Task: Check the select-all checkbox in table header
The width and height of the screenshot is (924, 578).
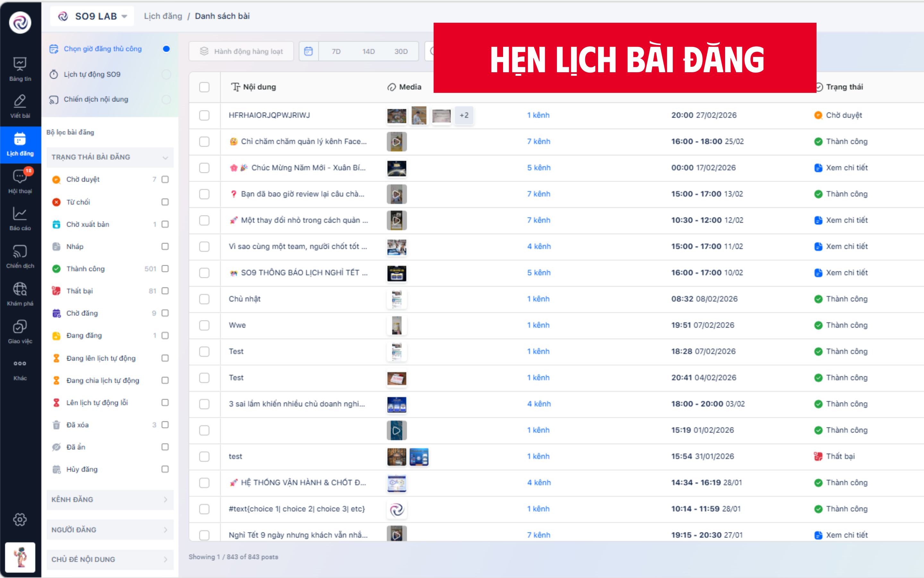Action: click(x=204, y=87)
